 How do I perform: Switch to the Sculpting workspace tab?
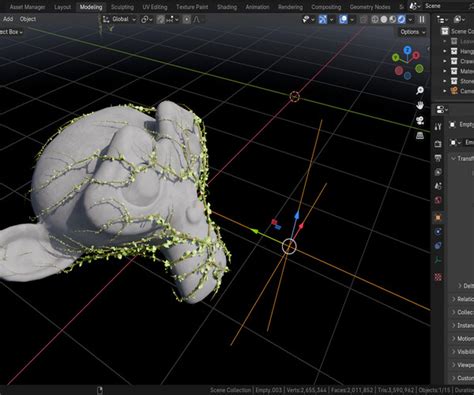(x=122, y=7)
